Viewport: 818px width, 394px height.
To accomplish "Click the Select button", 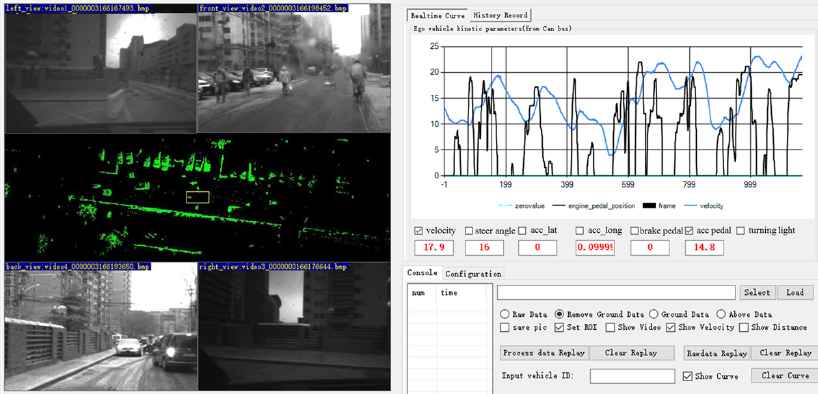I will coord(757,293).
